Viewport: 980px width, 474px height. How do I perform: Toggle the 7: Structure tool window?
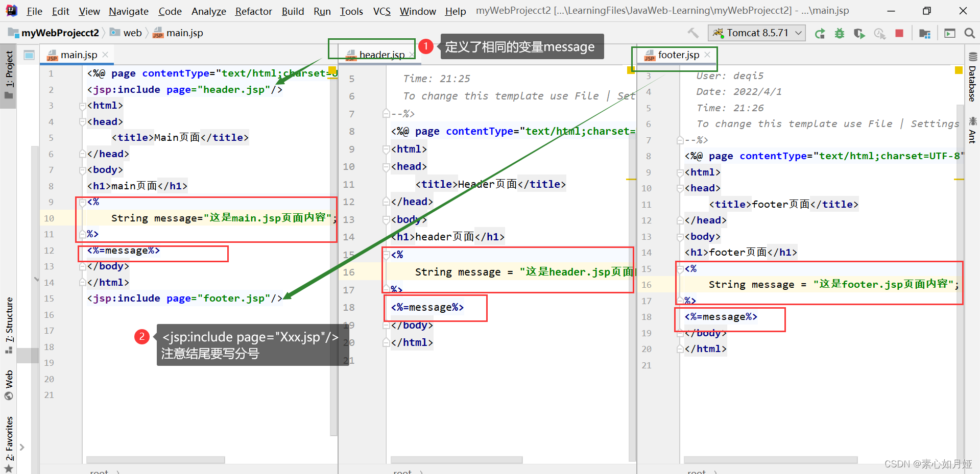pyautogui.click(x=9, y=326)
